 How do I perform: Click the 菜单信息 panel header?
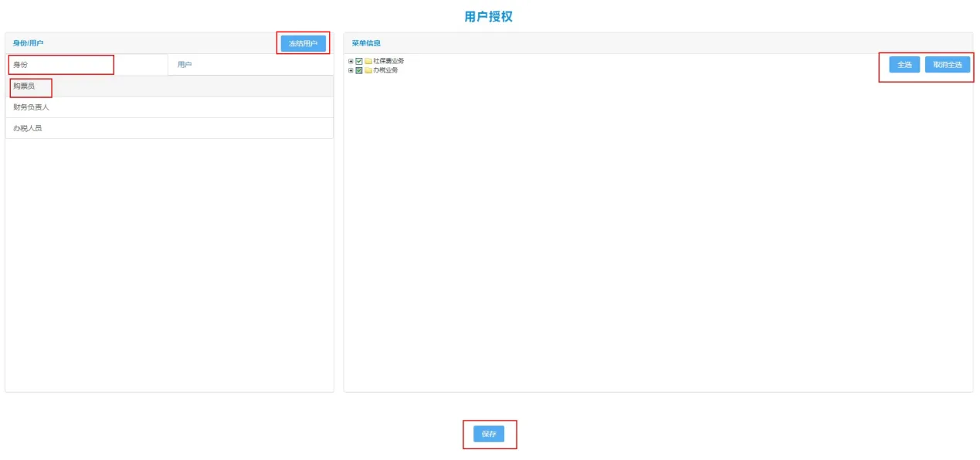(x=366, y=43)
